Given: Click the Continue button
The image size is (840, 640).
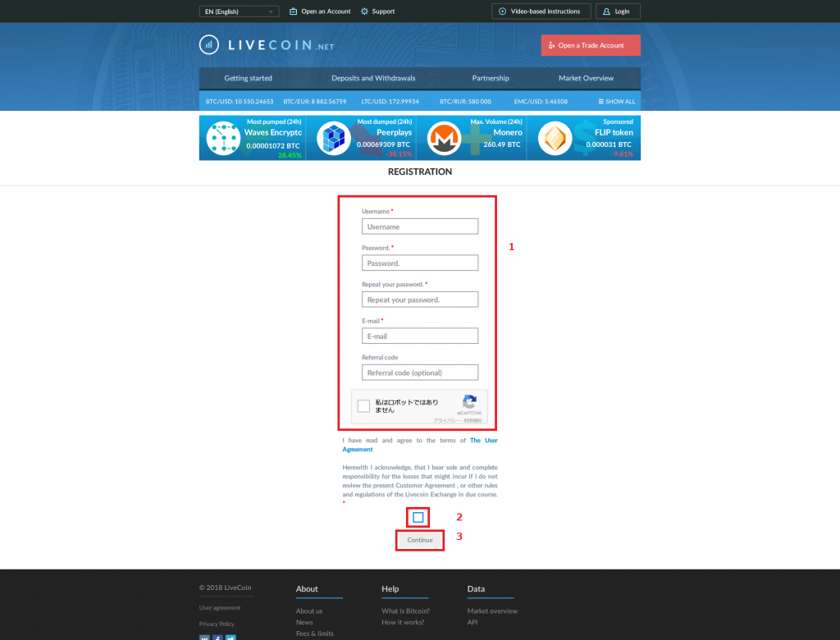Looking at the screenshot, I should pyautogui.click(x=419, y=540).
